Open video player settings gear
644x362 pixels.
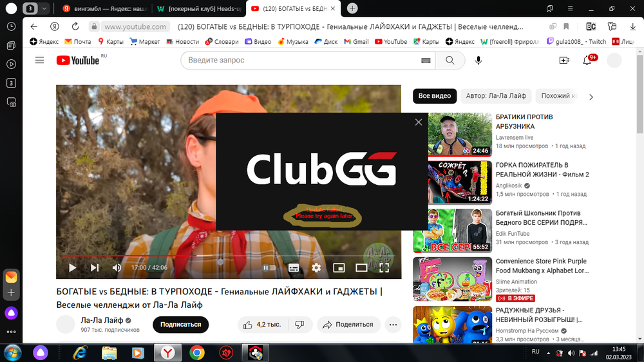316,267
